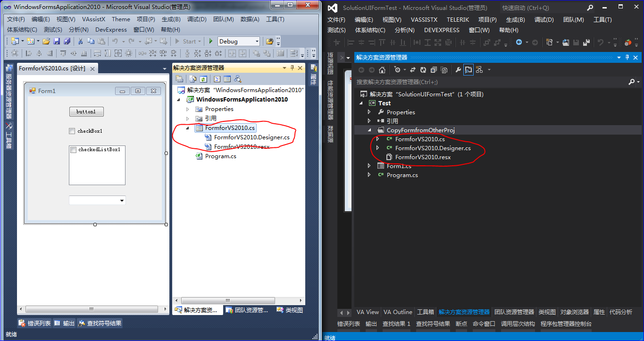This screenshot has height=341, width=644.
Task: Toggle auto-hide pin on VS2010 Solution Explorer
Action: (292, 68)
